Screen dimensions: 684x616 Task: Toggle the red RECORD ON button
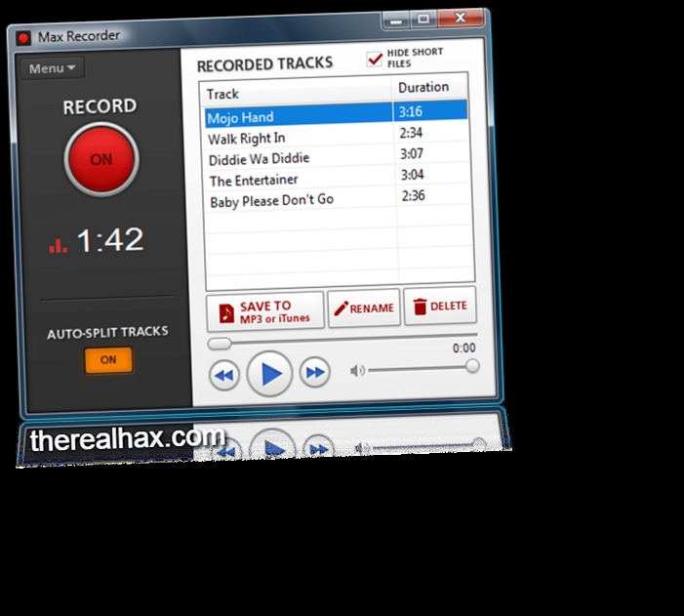pyautogui.click(x=101, y=159)
